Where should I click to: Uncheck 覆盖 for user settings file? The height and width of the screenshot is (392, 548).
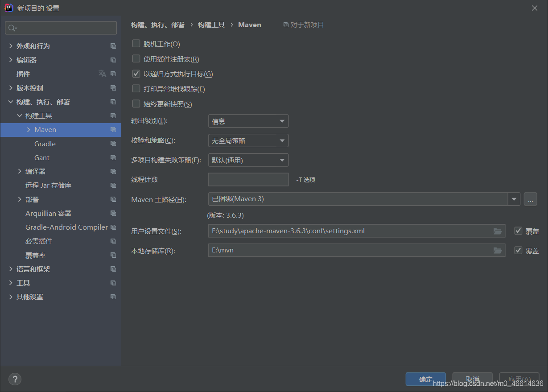518,231
